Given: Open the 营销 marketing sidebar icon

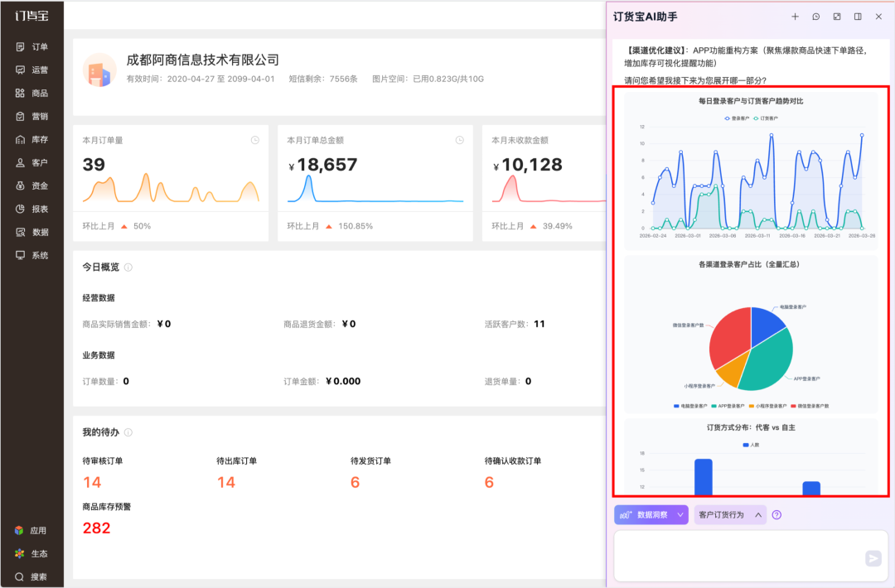Looking at the screenshot, I should coord(20,116).
